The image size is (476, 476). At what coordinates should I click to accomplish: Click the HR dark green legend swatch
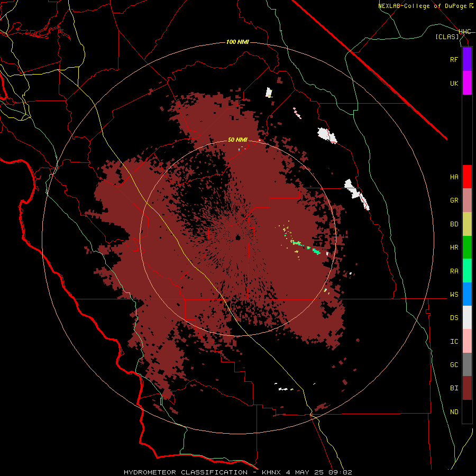(x=467, y=248)
